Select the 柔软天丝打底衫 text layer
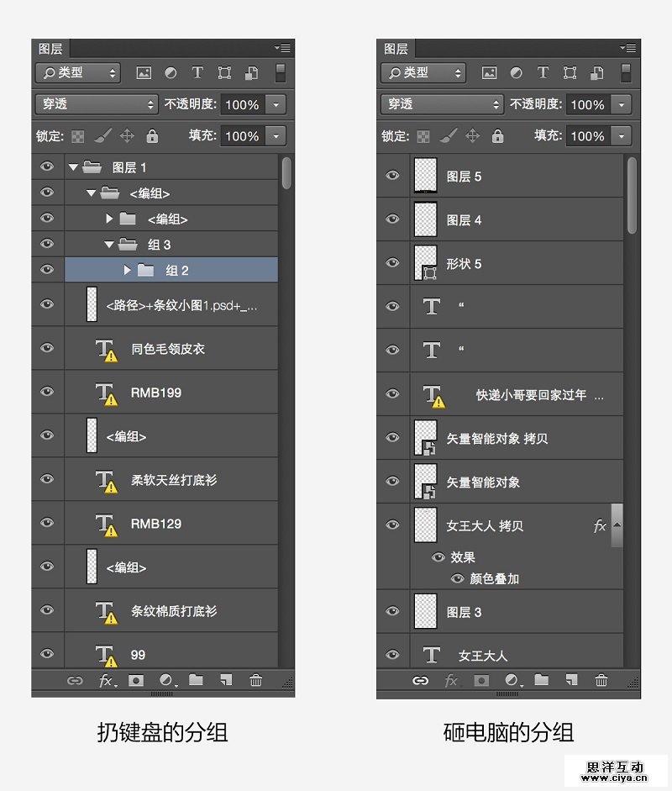 pyautogui.click(x=174, y=480)
